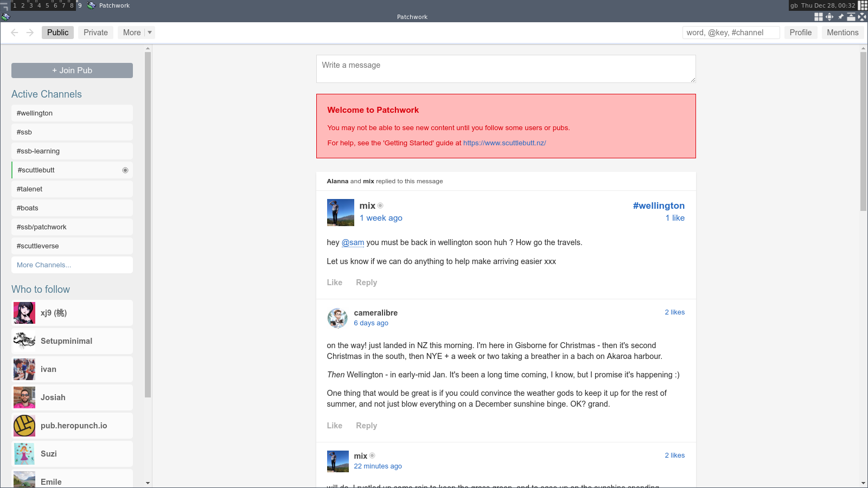Viewport: 868px width, 488px height.
Task: Click the #wellington link in mix's post
Action: click(x=659, y=206)
